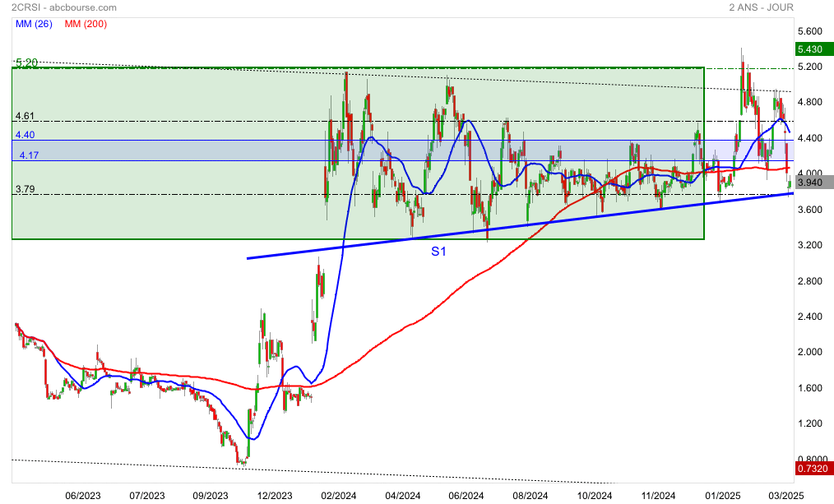Screen dimensions: 834x504
Task: Click the 1.200 price axis value
Action: click(x=810, y=423)
